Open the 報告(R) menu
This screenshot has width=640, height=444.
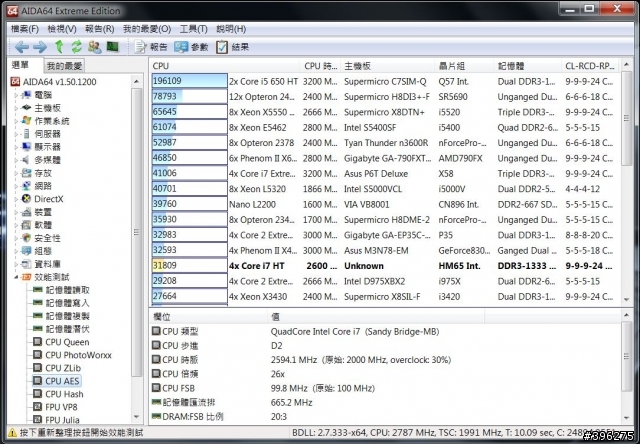100,29
